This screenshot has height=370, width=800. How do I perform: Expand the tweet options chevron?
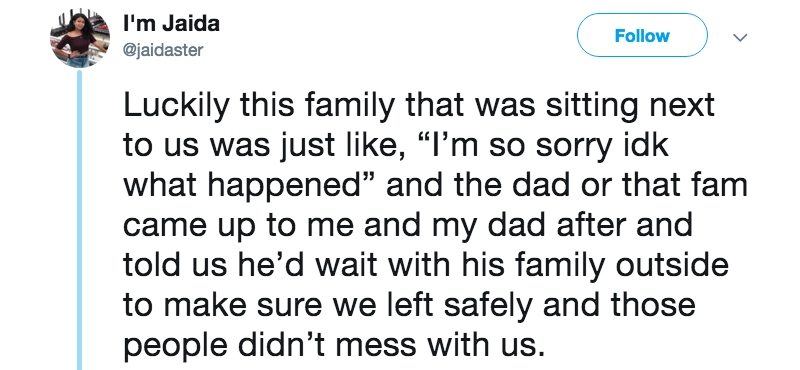click(x=739, y=37)
